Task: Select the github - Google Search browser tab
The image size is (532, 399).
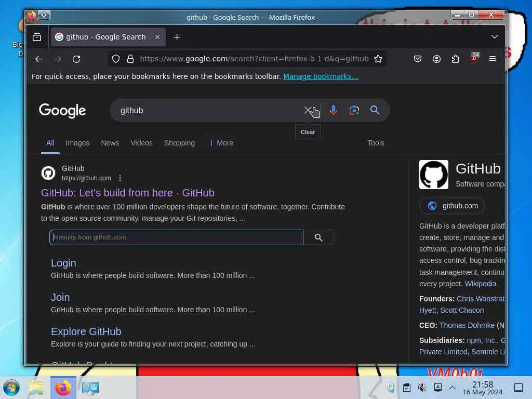Action: pos(108,37)
